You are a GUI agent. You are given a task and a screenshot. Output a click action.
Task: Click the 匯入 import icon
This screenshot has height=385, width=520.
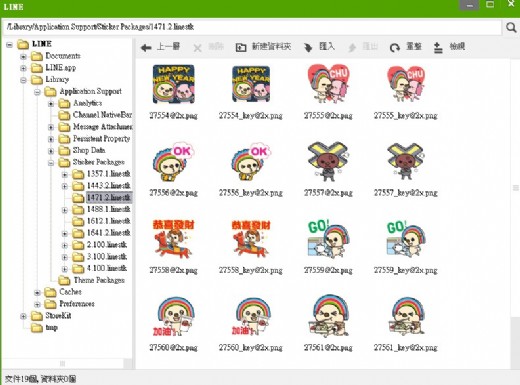pyautogui.click(x=308, y=48)
